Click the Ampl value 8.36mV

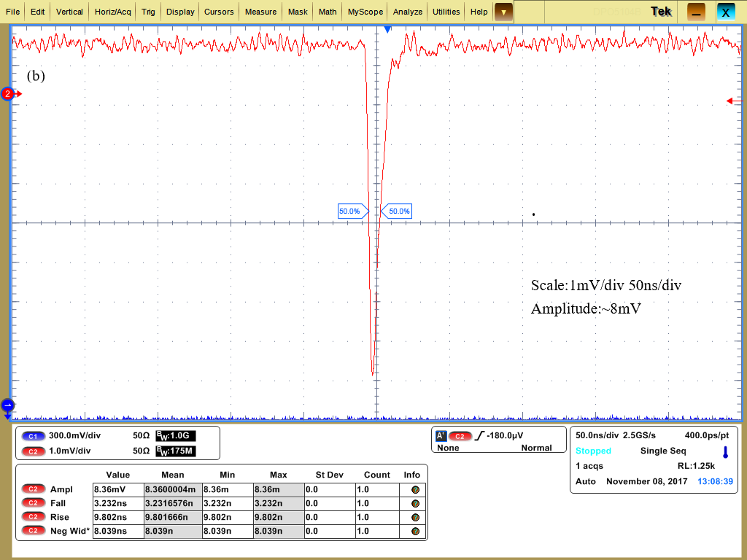(118, 489)
